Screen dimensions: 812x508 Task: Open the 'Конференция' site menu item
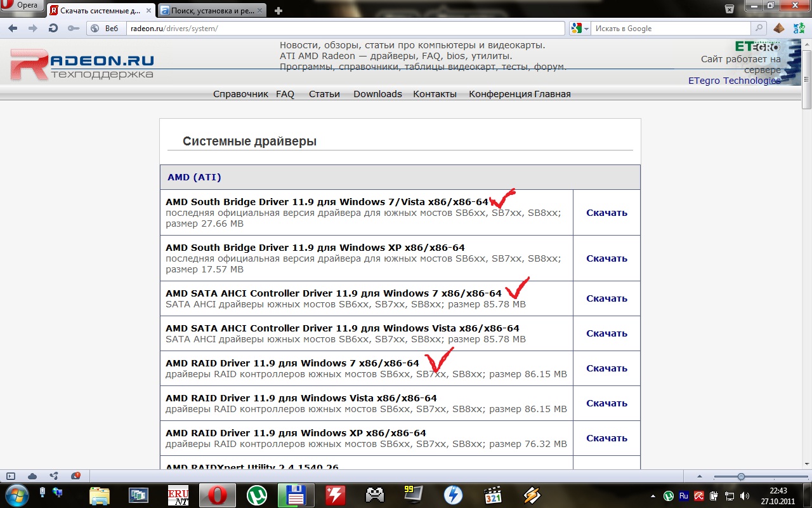[x=501, y=94]
